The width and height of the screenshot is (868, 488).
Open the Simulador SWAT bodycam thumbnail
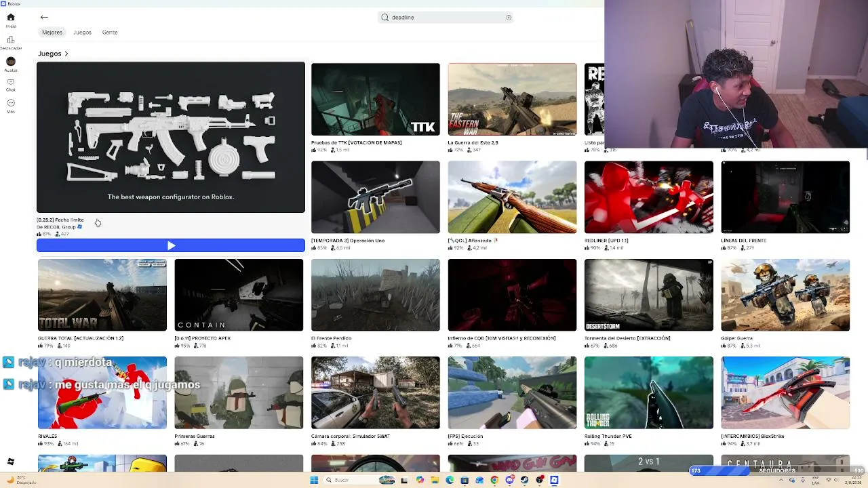(376, 393)
